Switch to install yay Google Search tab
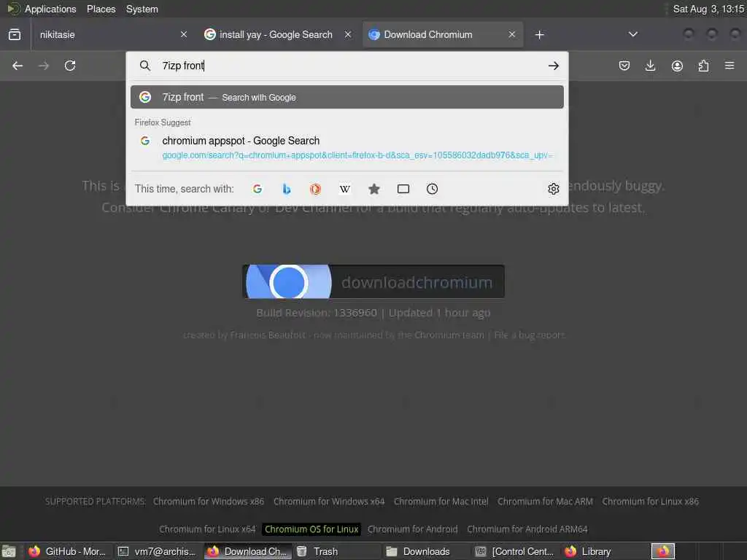This screenshot has width=747, height=560. [x=278, y=34]
